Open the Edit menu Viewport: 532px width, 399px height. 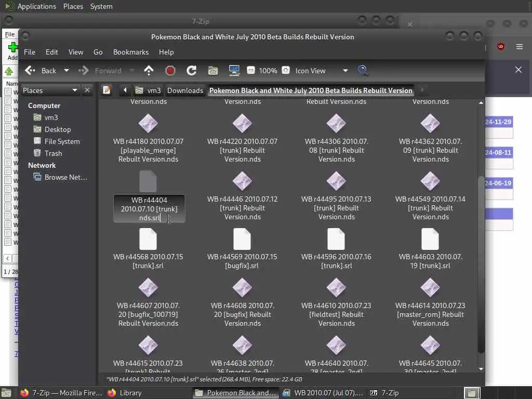tap(51, 52)
